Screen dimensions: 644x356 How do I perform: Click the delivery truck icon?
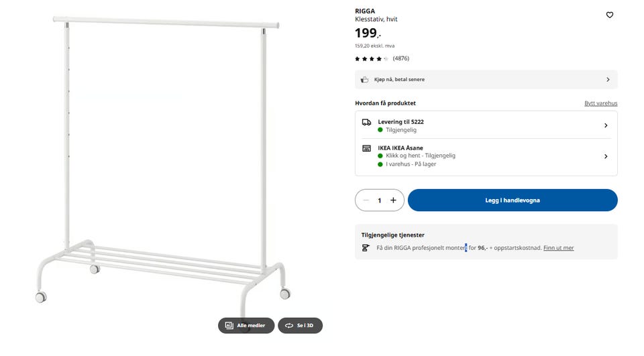366,122
